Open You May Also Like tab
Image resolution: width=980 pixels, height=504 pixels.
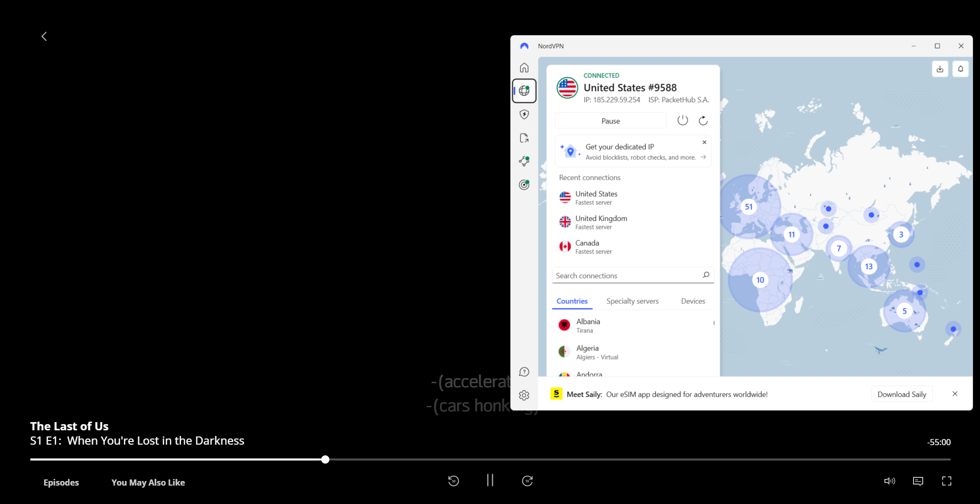pyautogui.click(x=148, y=483)
